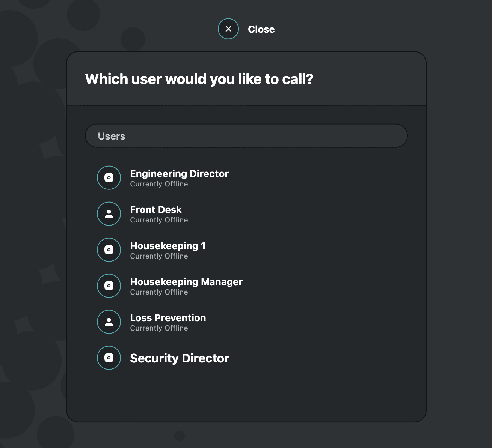Focus the Users search field
The height and width of the screenshot is (448, 492).
point(246,136)
